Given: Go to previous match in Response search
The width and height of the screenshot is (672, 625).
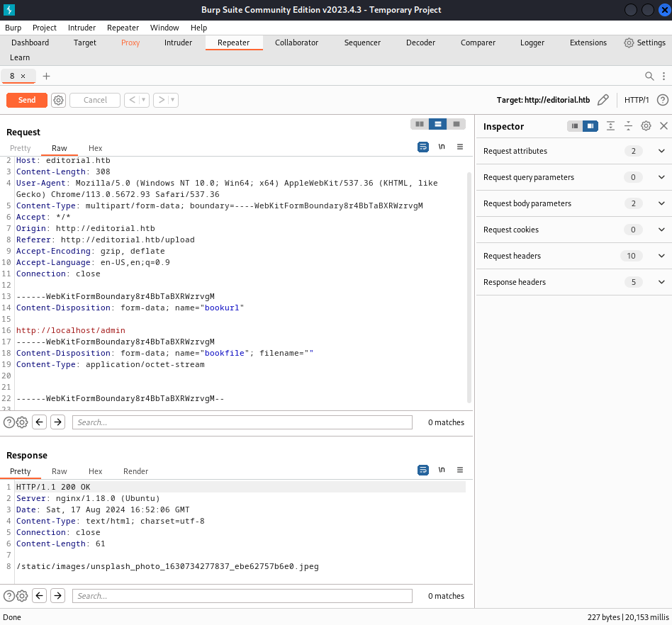Looking at the screenshot, I should (x=40, y=596).
